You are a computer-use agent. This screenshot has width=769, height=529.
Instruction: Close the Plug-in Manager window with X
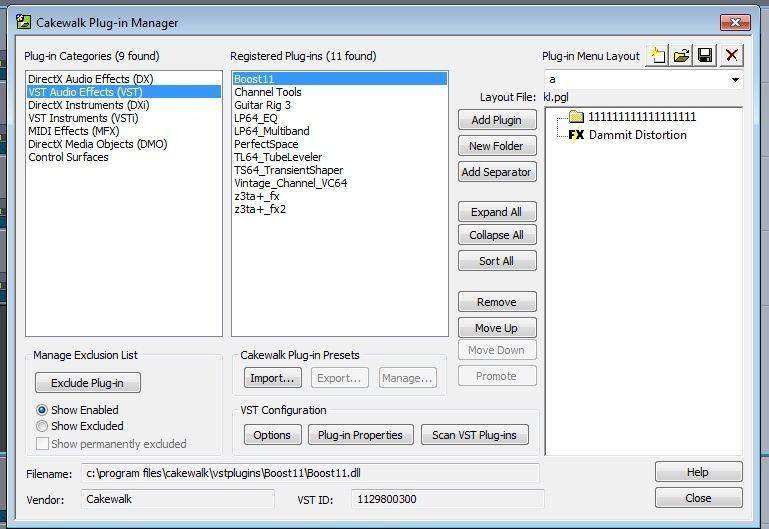(735, 22)
